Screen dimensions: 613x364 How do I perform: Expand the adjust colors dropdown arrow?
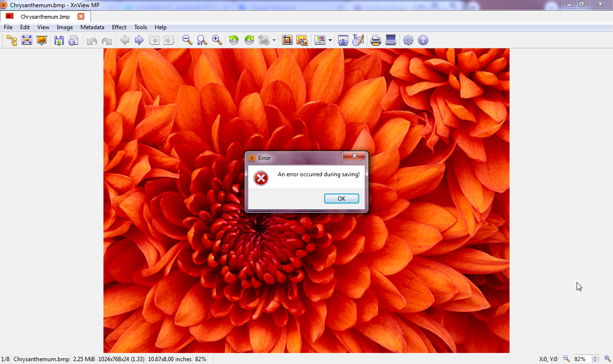click(330, 40)
